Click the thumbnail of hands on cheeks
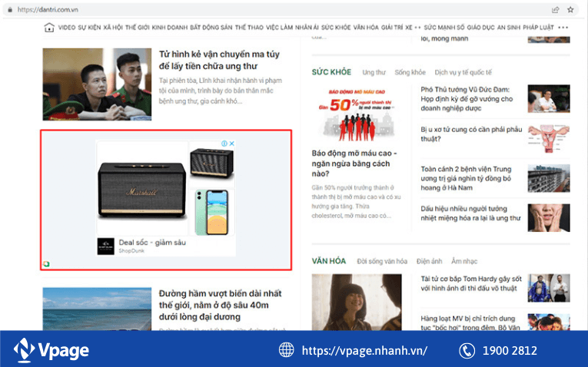Image resolution: width=588 pixels, height=367 pixels. [x=549, y=218]
